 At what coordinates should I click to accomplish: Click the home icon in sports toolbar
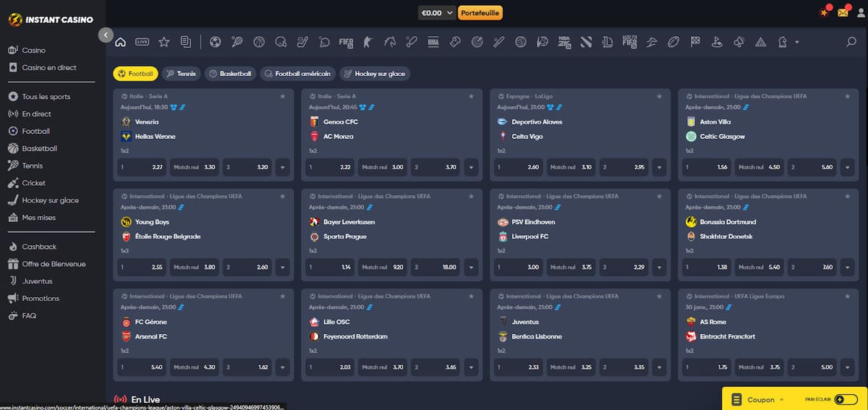(x=121, y=42)
